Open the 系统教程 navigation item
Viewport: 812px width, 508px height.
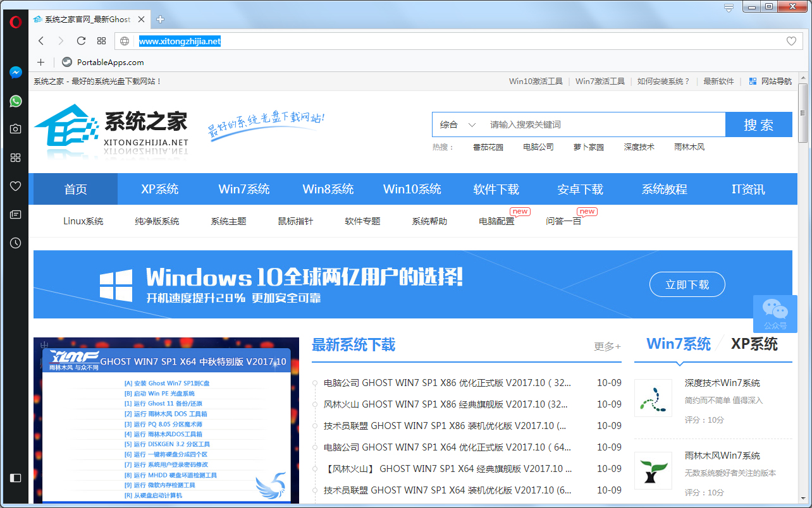[x=665, y=189]
